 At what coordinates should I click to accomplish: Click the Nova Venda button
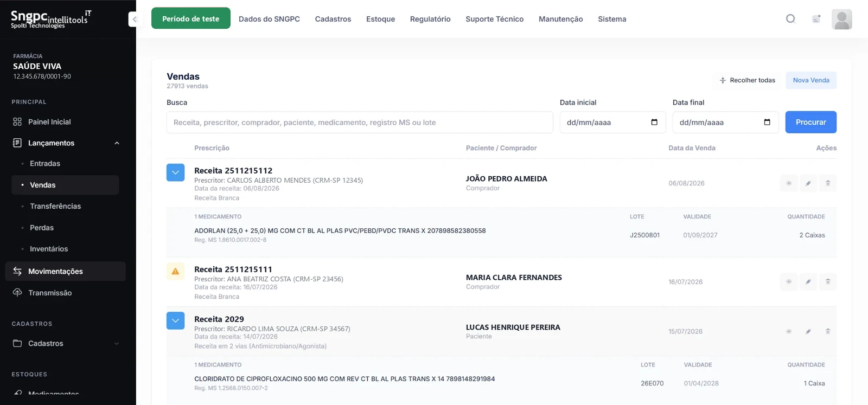coord(811,80)
